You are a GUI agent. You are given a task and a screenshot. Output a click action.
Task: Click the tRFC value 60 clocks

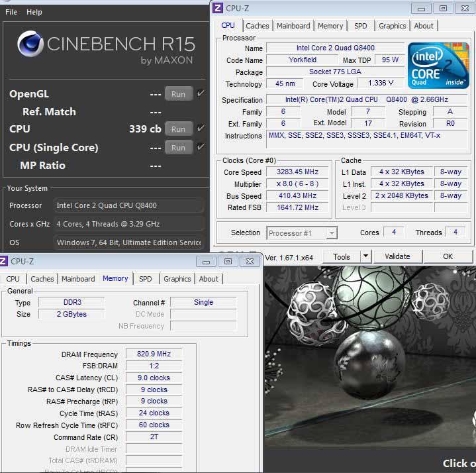click(154, 425)
